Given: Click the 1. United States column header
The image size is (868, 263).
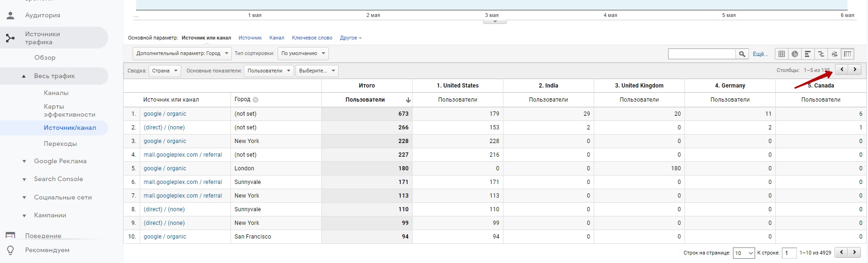Looking at the screenshot, I should coord(457,86).
